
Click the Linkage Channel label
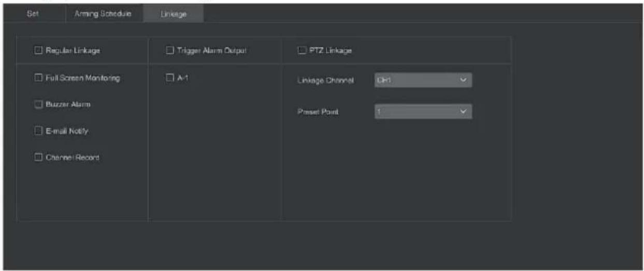click(325, 81)
